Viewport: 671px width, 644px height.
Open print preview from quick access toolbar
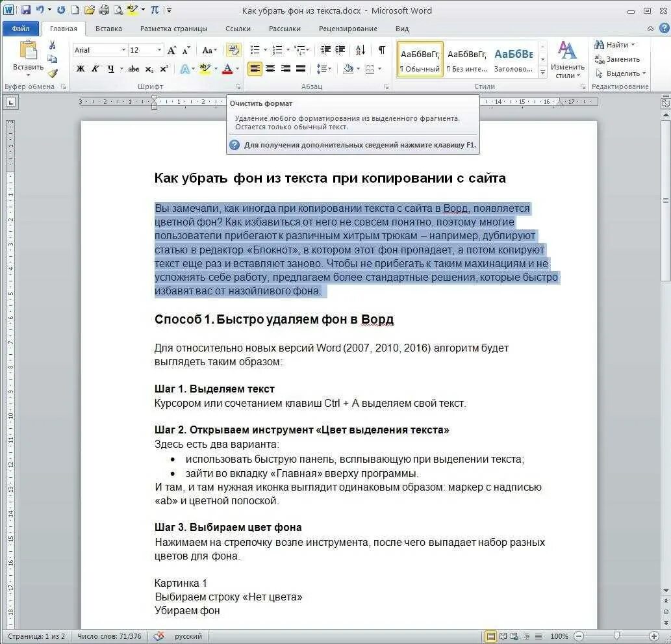tap(118, 9)
